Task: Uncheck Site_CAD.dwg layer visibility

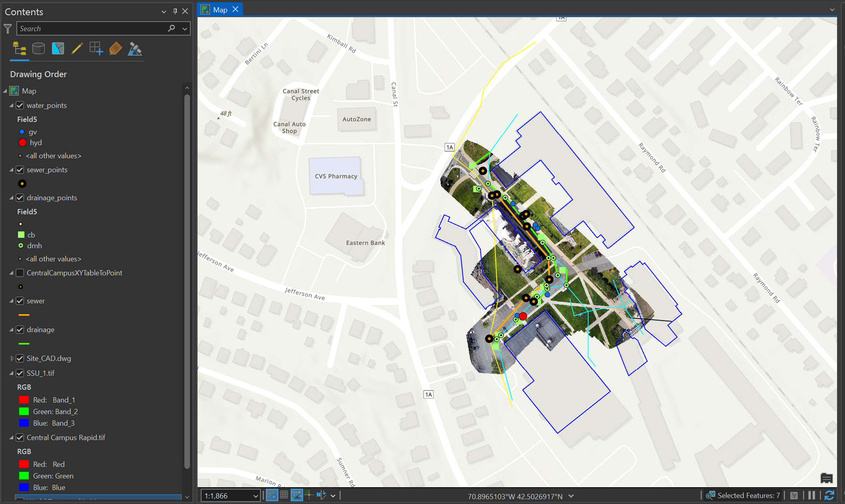Action: point(20,359)
